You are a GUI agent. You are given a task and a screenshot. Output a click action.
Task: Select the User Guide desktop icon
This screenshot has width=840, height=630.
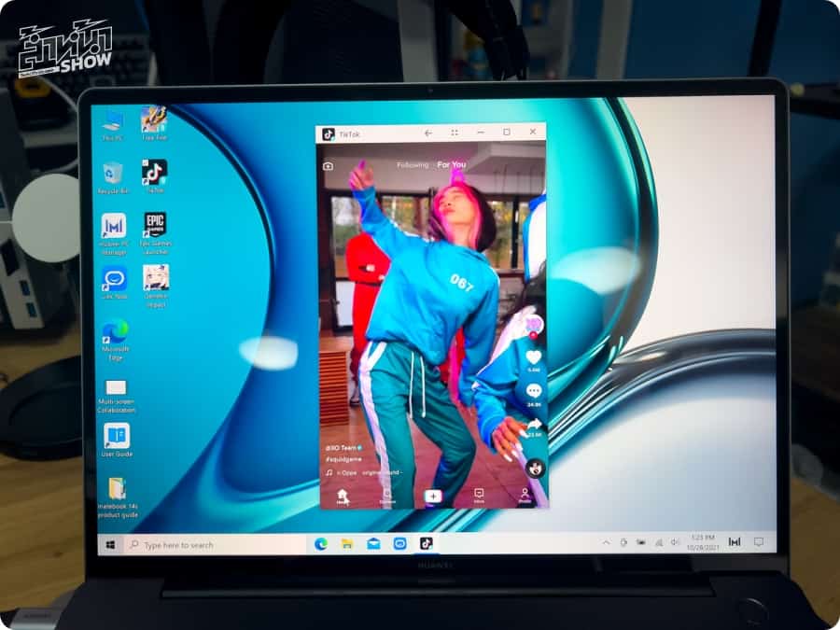(117, 441)
